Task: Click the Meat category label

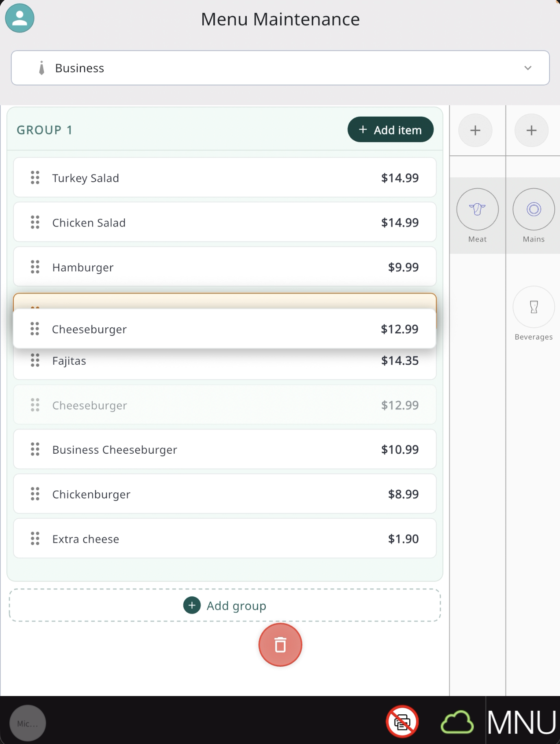Action: (x=478, y=239)
